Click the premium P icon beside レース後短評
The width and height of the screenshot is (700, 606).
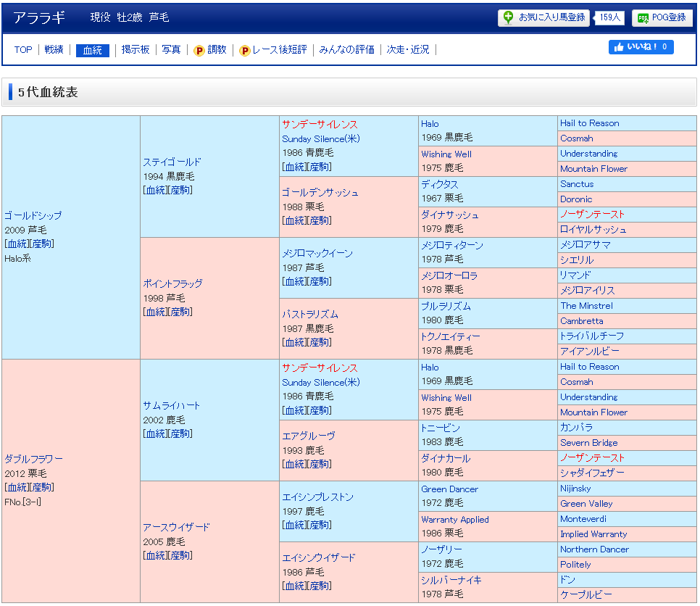point(244,51)
